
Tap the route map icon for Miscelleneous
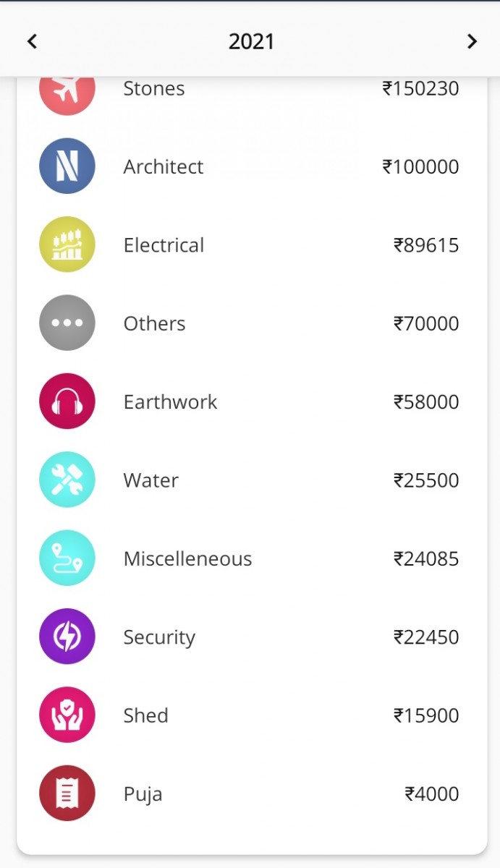point(67,558)
